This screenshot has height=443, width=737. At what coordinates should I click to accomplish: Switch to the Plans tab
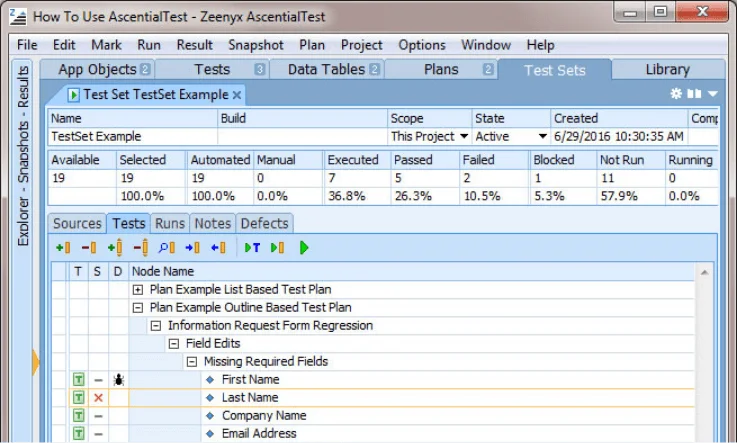(441, 70)
